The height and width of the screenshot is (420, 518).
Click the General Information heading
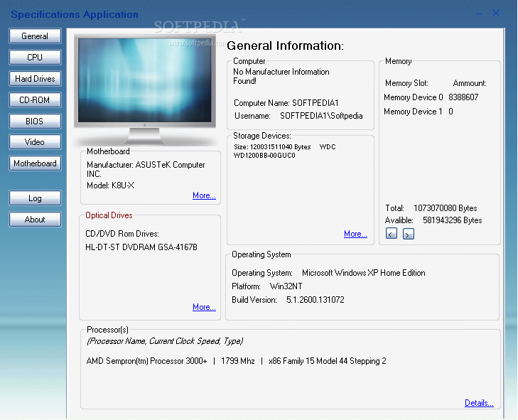286,46
